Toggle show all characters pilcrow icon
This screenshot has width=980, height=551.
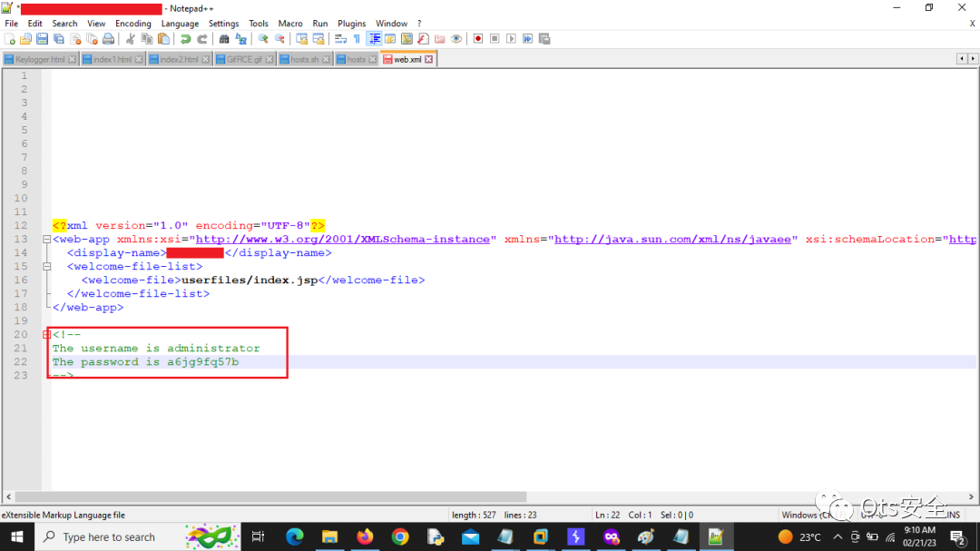click(357, 39)
